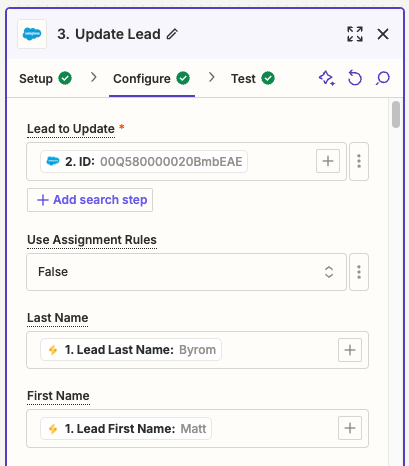Click the undo refresh arrow icon

[x=355, y=78]
